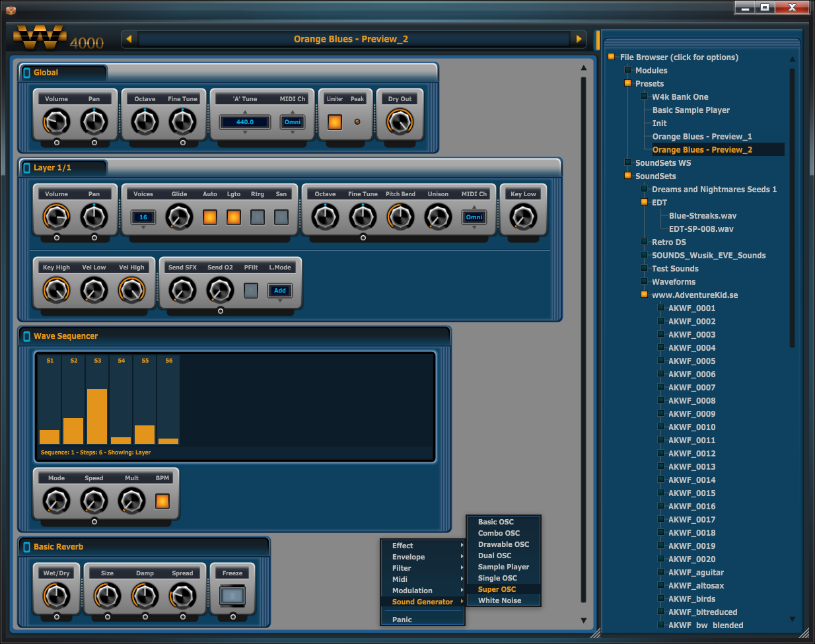Click the Wave Sequencer module header icon
The height and width of the screenshot is (644, 815).
tap(27, 336)
